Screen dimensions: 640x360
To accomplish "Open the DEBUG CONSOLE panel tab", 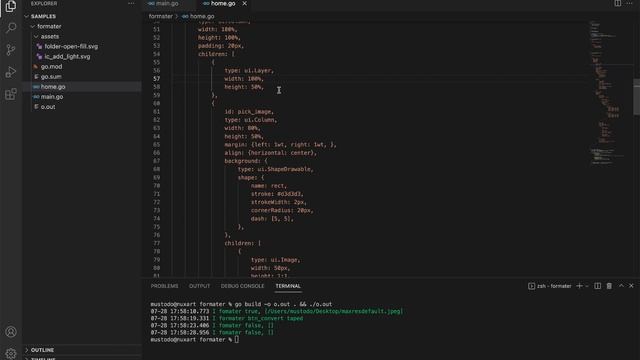I will pyautogui.click(x=242, y=286).
